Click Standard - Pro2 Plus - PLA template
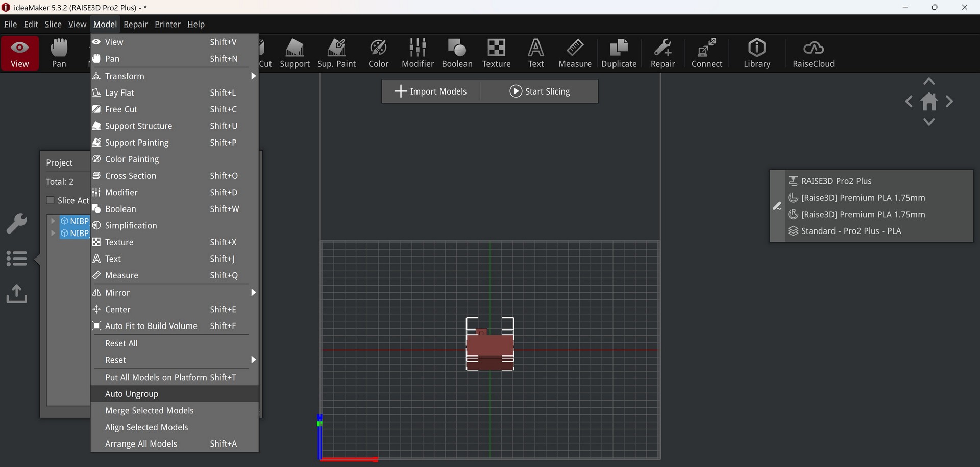980x467 pixels. pyautogui.click(x=851, y=231)
